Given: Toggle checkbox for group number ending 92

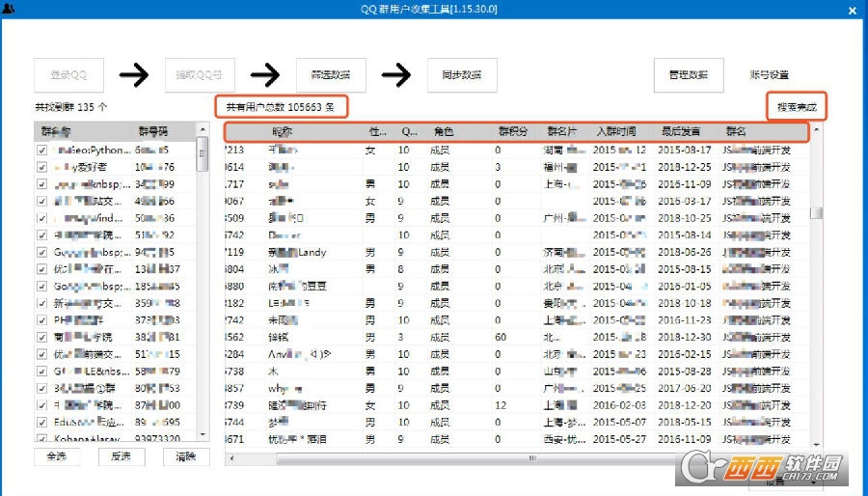Looking at the screenshot, I should click(42, 235).
